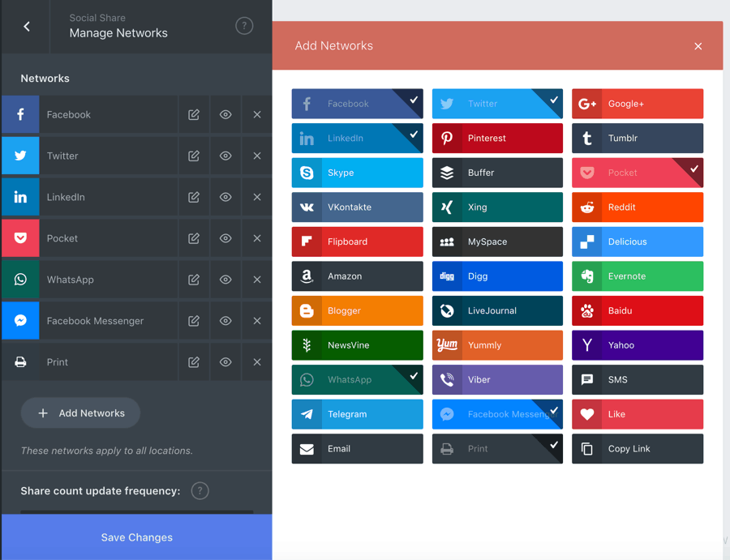This screenshot has width=730, height=560.
Task: Remove Twitter from the networks list
Action: click(257, 156)
